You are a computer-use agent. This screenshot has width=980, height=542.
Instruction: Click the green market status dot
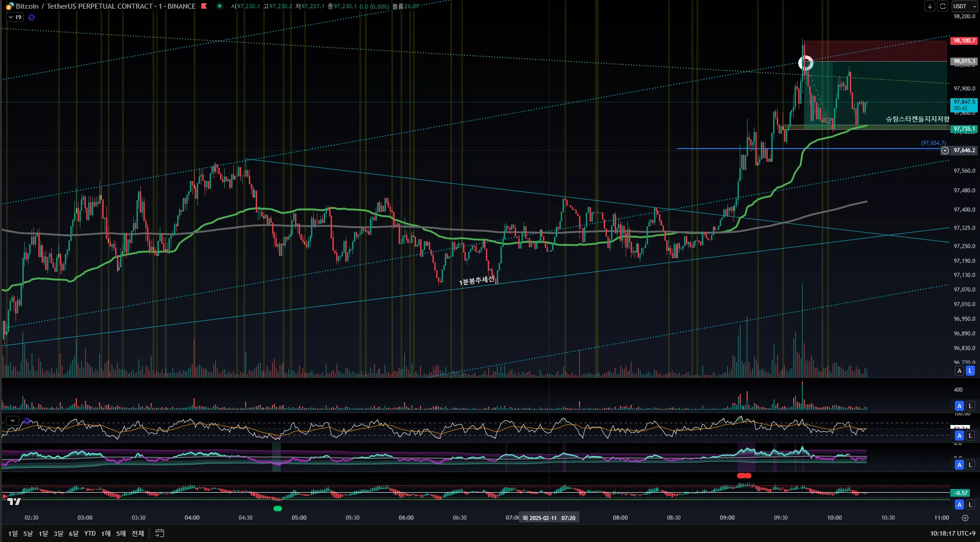pyautogui.click(x=220, y=6)
